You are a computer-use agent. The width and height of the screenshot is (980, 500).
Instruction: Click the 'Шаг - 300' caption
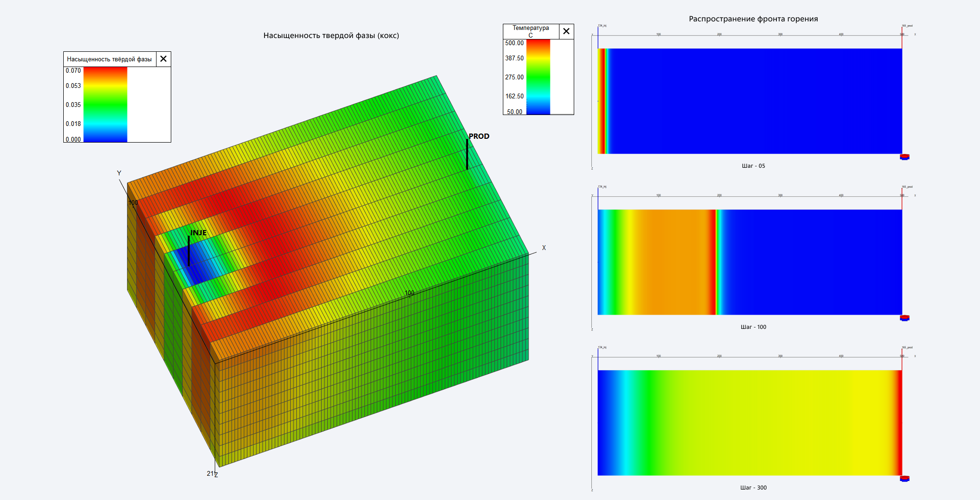754,488
